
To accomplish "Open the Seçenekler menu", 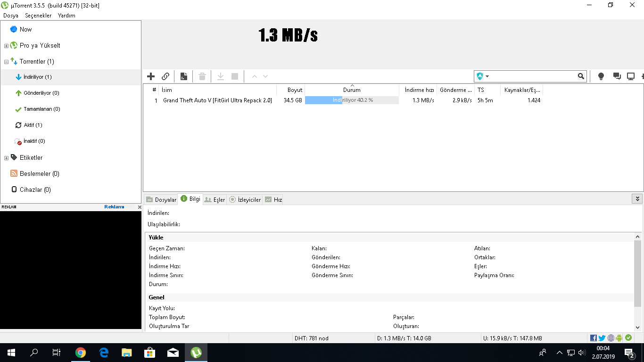I will click(x=38, y=16).
